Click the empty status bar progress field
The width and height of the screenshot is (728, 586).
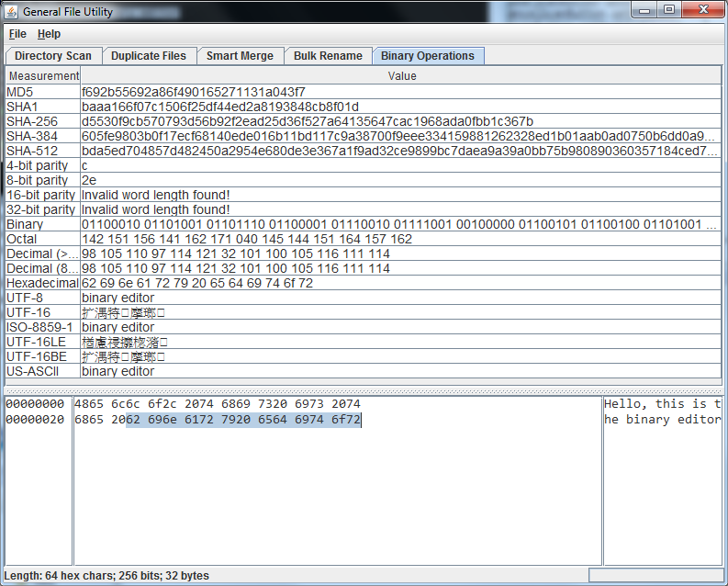click(x=656, y=576)
